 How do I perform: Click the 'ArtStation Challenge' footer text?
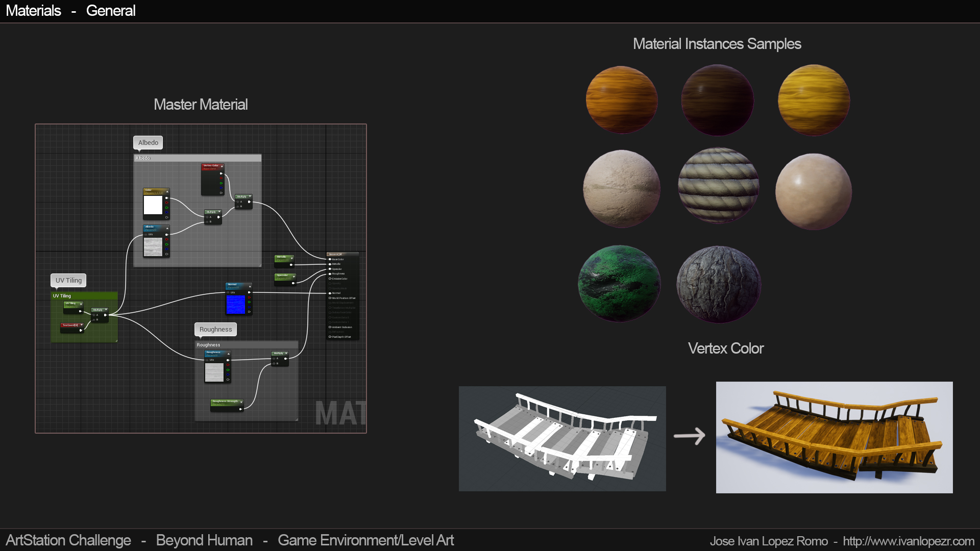click(68, 540)
